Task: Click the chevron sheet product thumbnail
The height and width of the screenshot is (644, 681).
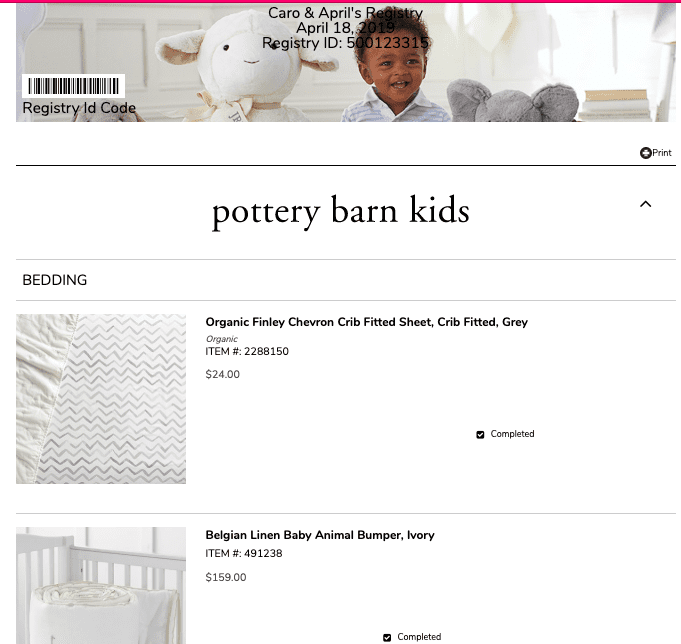Action: 101,399
